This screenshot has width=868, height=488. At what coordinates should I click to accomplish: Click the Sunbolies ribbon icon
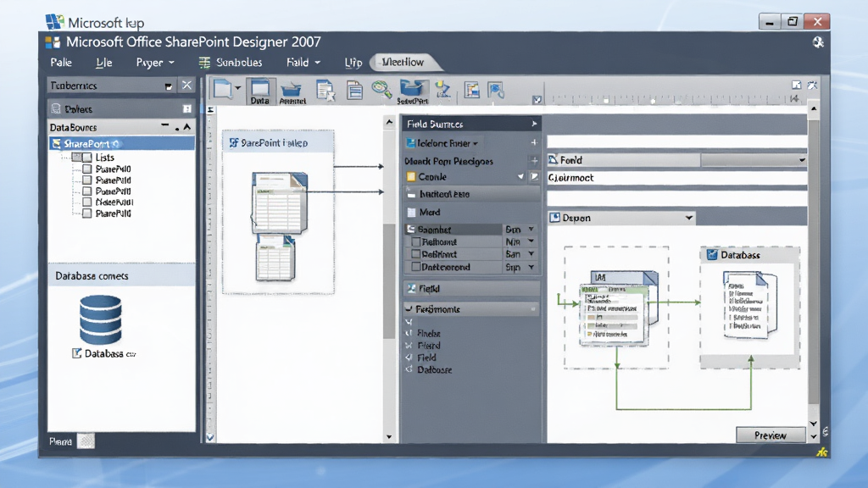[204, 63]
